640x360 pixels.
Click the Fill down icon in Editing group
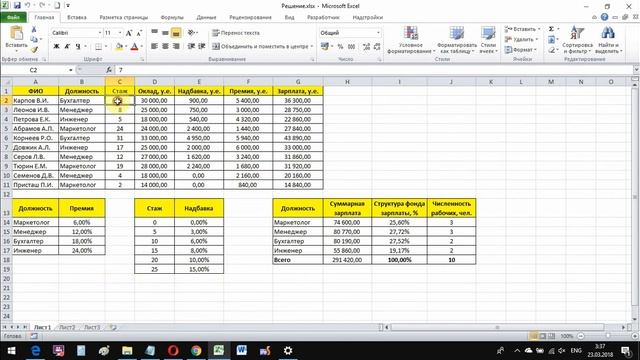tap(551, 40)
